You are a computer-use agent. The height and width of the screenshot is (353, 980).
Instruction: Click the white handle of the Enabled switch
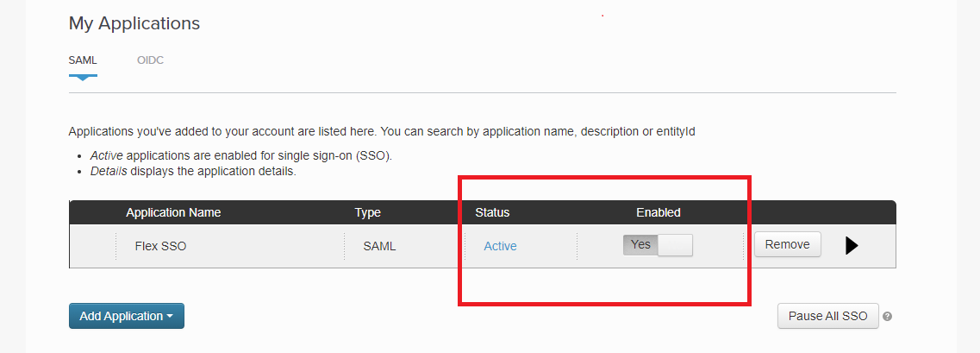coord(675,245)
